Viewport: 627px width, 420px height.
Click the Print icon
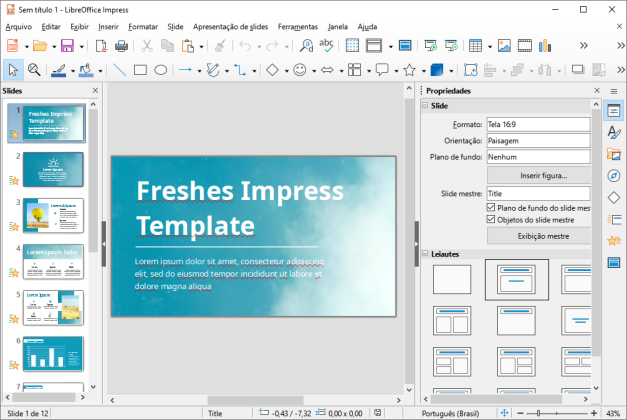[x=121, y=46]
